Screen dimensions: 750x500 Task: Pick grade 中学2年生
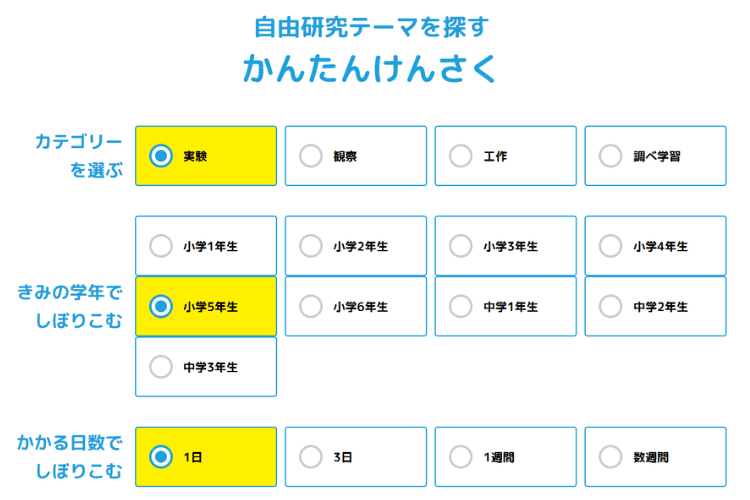610,306
